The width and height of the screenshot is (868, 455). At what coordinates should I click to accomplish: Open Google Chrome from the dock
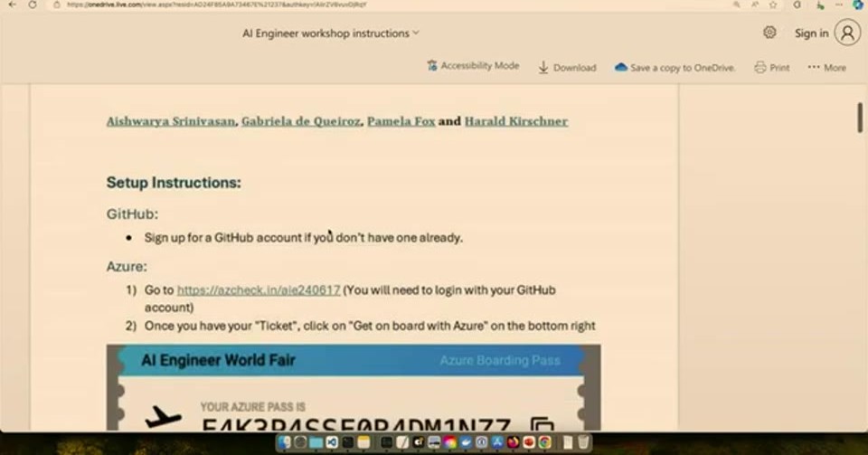point(545,442)
